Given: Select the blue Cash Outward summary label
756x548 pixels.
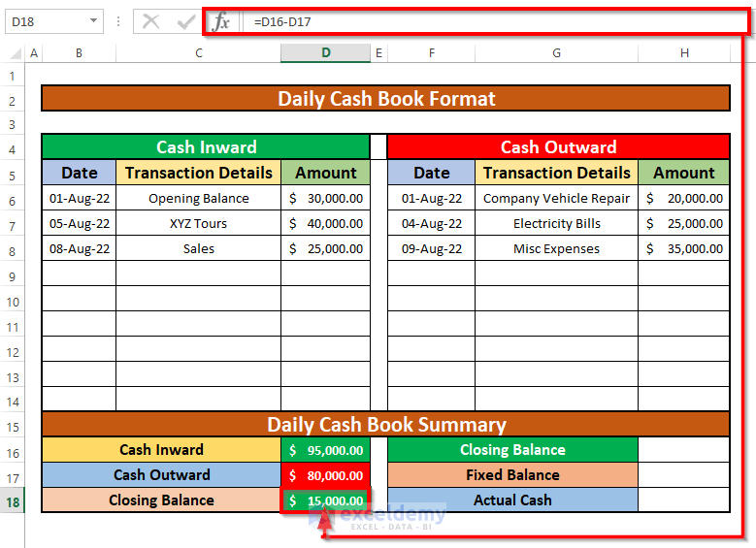Looking at the screenshot, I should pyautogui.click(x=161, y=474).
